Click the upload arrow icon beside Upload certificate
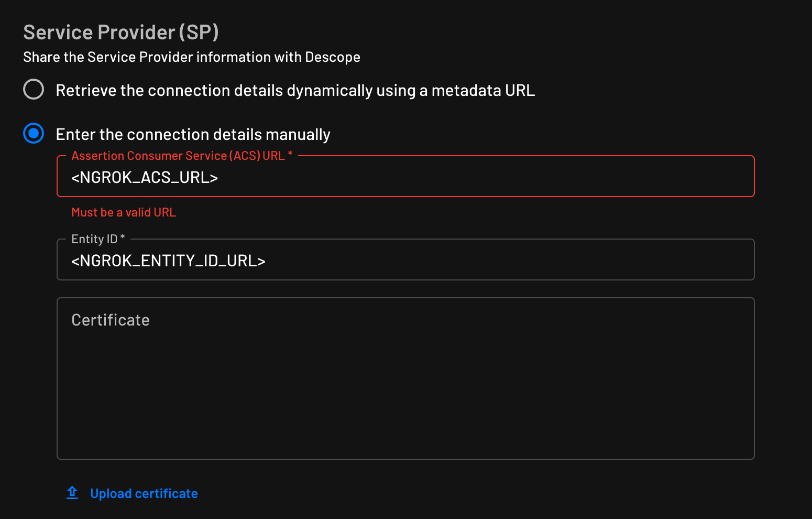This screenshot has width=812, height=519. point(72,493)
